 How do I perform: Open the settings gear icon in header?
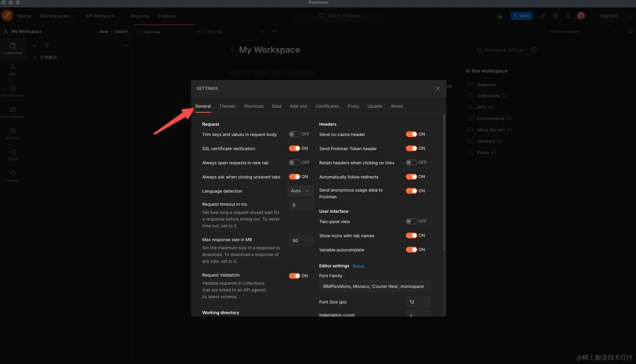[x=556, y=16]
